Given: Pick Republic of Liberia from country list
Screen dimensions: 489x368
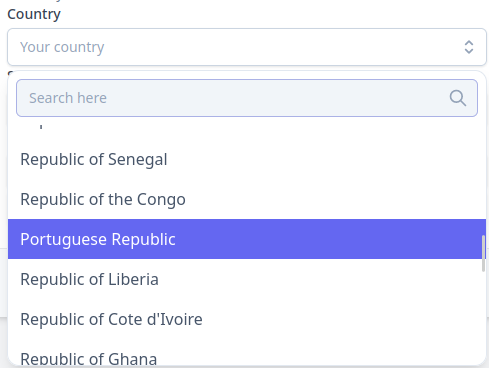Looking at the screenshot, I should [x=247, y=279].
